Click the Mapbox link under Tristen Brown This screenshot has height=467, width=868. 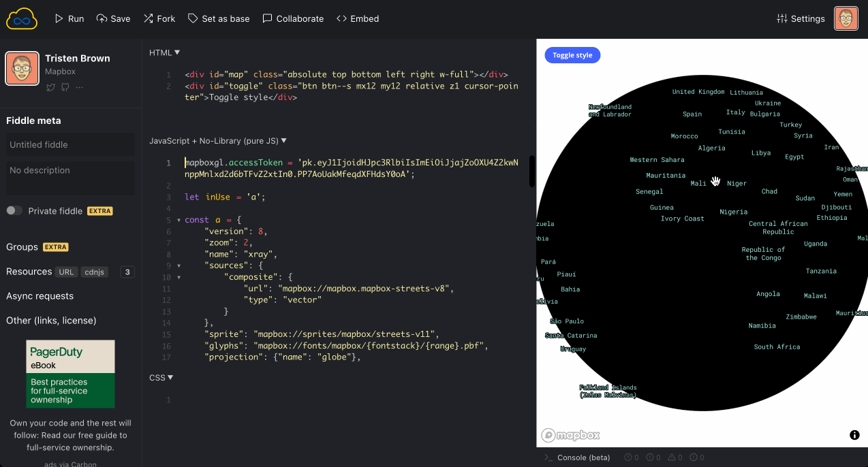tap(60, 71)
